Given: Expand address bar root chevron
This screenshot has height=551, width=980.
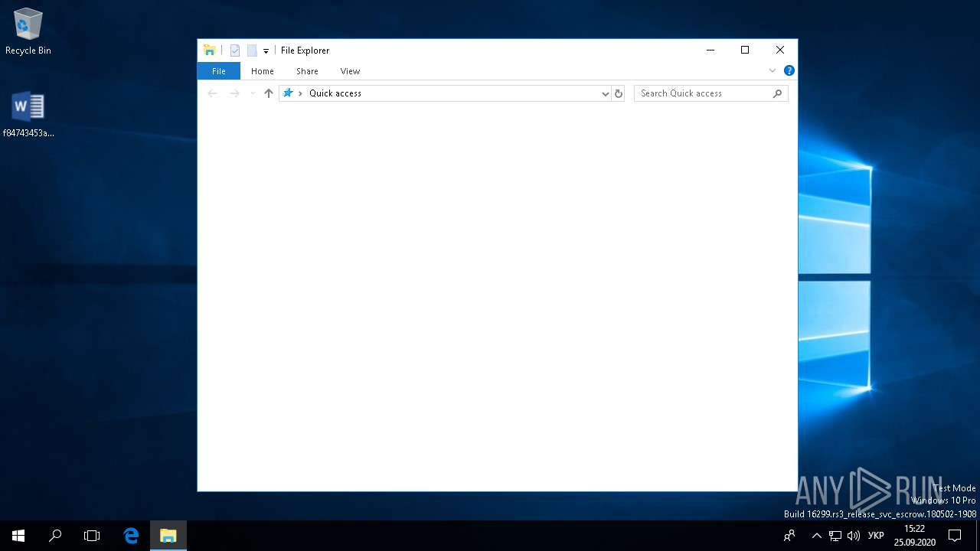Looking at the screenshot, I should coord(301,93).
